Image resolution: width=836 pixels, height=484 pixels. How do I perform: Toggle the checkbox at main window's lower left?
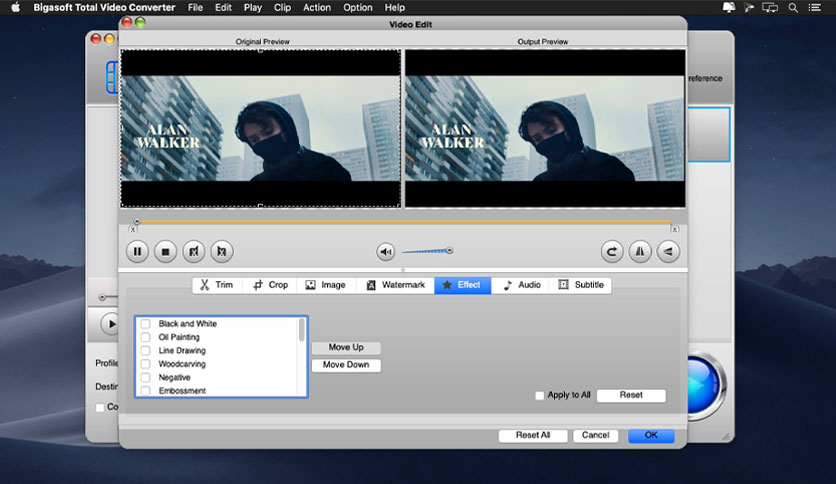[x=100, y=407]
